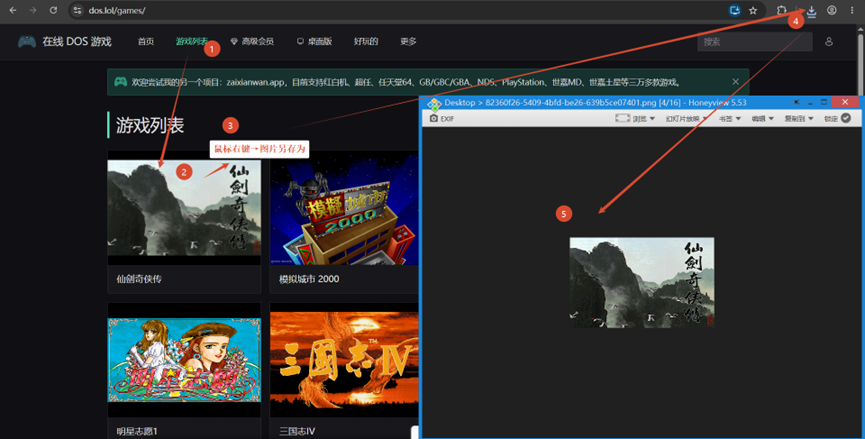Viewport: 865px width, 439px height.
Task: Click the Honeyview app icon in title bar
Action: tap(434, 103)
